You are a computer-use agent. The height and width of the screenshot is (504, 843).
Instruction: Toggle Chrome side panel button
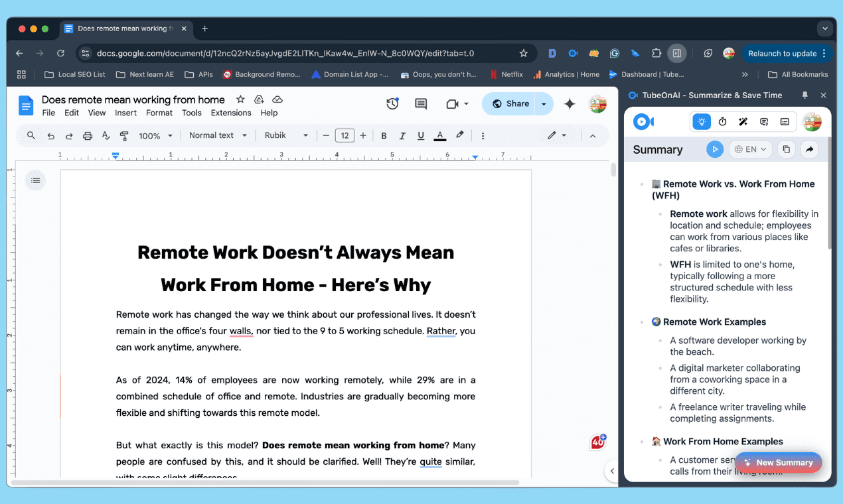point(676,53)
